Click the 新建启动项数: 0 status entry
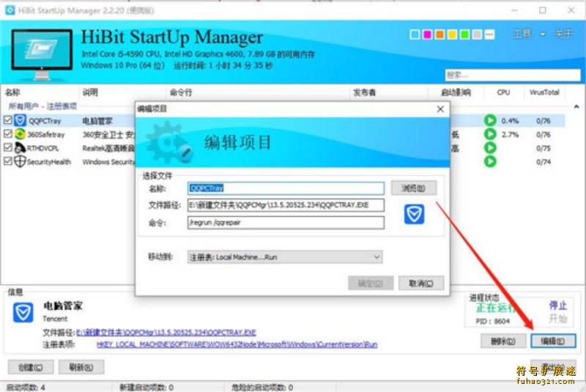 146,388
